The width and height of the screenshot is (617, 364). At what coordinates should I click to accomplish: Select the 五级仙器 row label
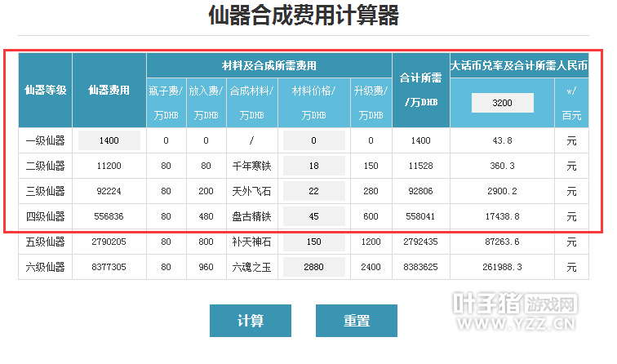(x=46, y=242)
